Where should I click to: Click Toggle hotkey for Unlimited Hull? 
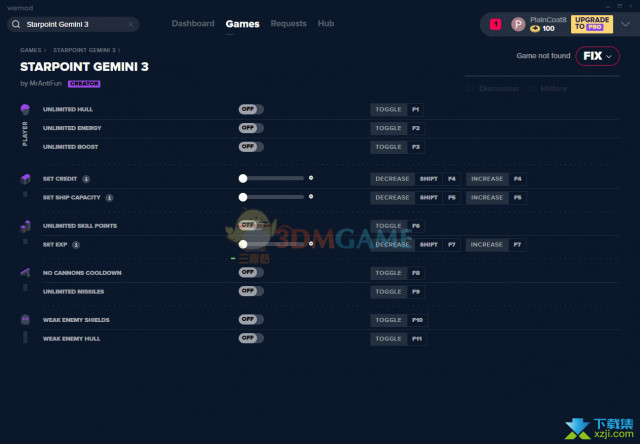click(x=389, y=110)
